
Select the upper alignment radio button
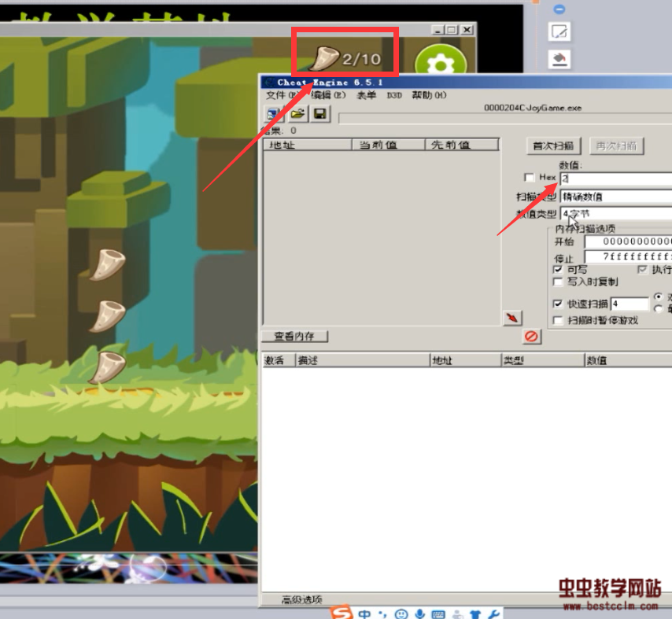pyautogui.click(x=659, y=297)
